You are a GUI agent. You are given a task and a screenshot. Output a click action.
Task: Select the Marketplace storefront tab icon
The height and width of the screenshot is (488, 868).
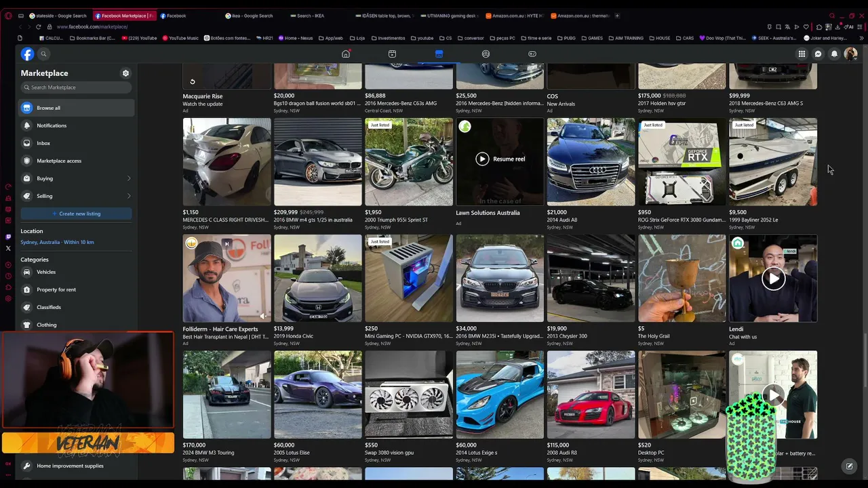click(x=439, y=54)
